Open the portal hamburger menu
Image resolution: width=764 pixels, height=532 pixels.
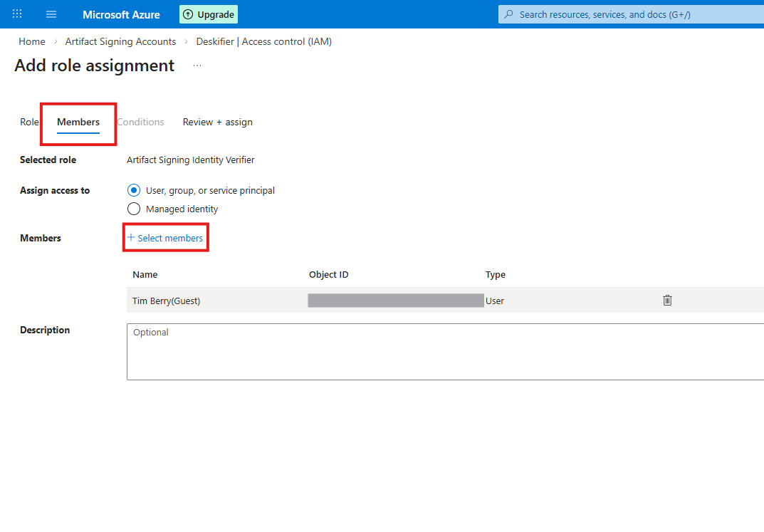[51, 14]
